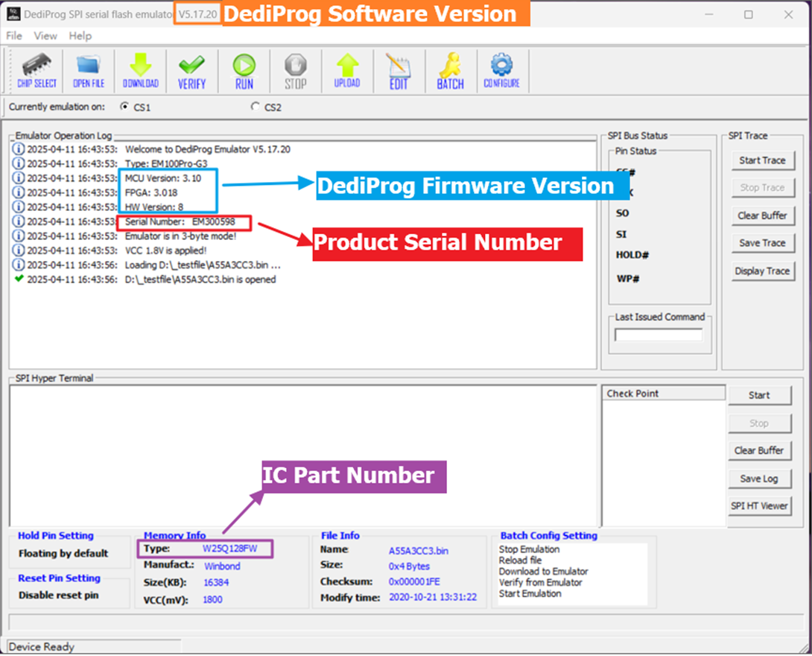
Task: Clear Buffer in SPI Hyper Terminal
Action: (759, 451)
